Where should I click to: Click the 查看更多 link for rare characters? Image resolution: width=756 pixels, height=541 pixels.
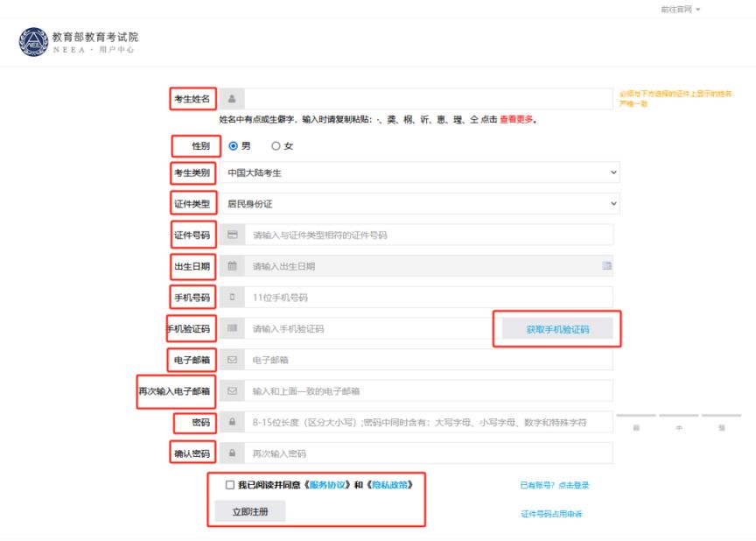516,119
